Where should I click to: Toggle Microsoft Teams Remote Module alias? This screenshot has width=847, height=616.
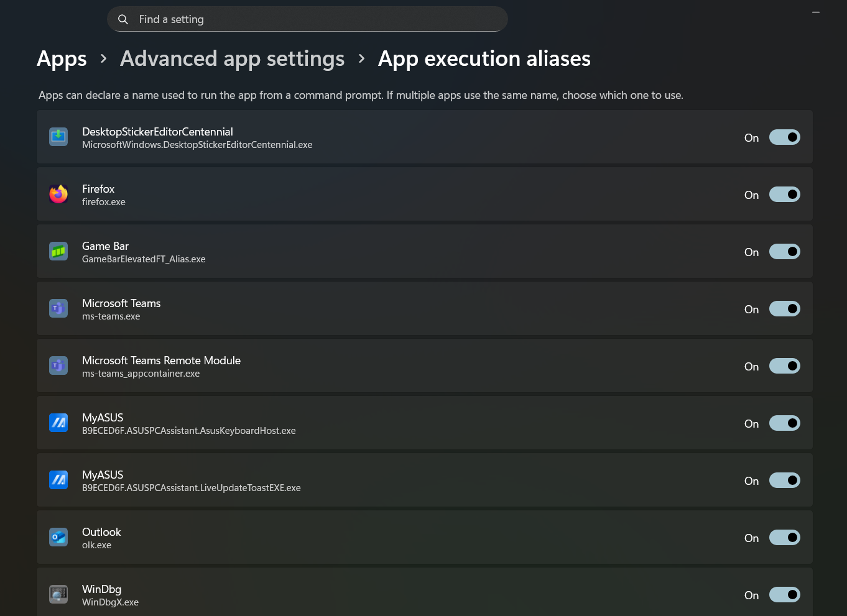[x=785, y=366]
